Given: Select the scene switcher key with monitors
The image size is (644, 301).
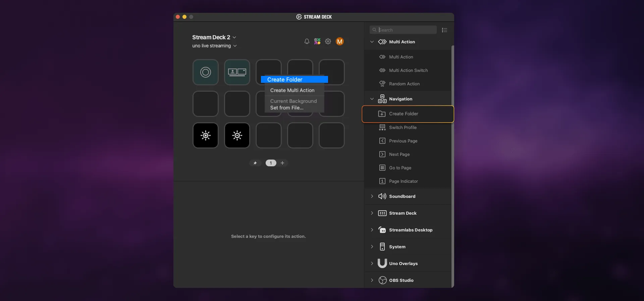Looking at the screenshot, I should pos(237,72).
